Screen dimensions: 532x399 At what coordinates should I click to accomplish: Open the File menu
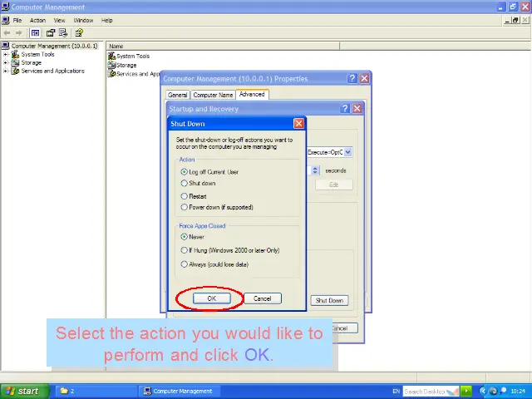click(17, 20)
